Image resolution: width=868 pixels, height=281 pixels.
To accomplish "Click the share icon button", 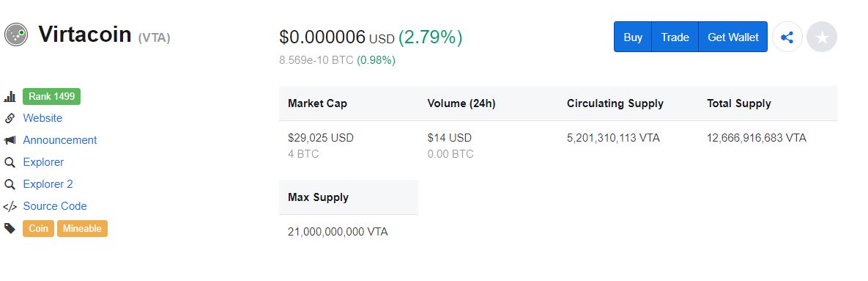I will pos(787,37).
